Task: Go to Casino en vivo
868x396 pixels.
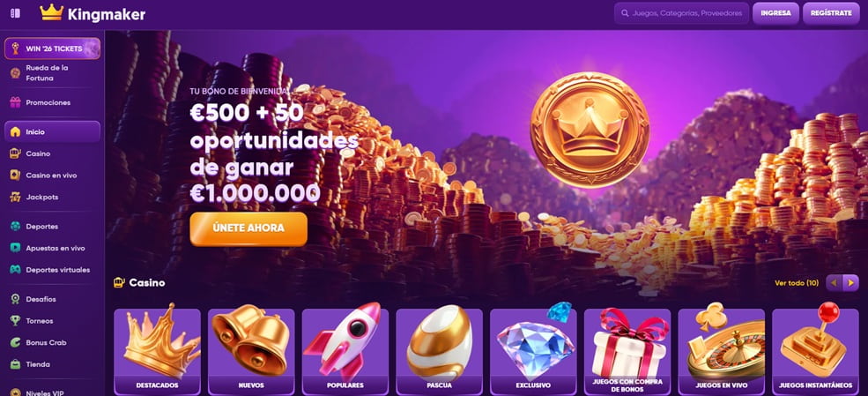Action: coord(53,175)
